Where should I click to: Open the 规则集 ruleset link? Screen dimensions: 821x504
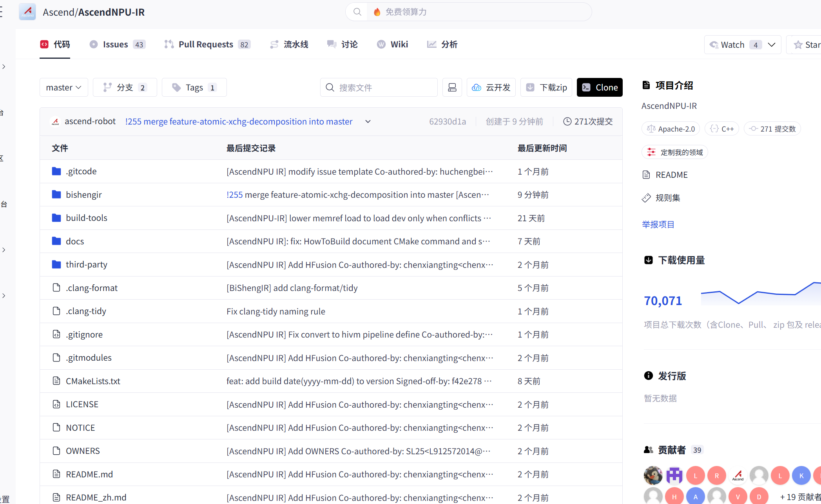coord(668,198)
